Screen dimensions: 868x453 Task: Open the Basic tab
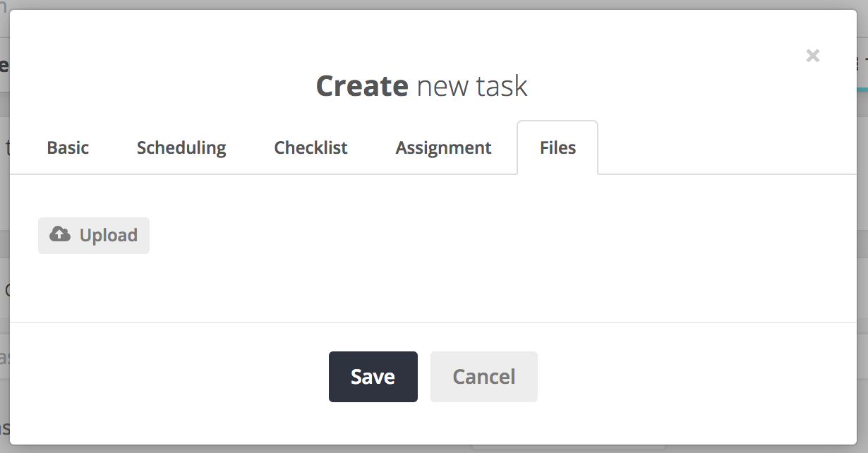(x=68, y=147)
